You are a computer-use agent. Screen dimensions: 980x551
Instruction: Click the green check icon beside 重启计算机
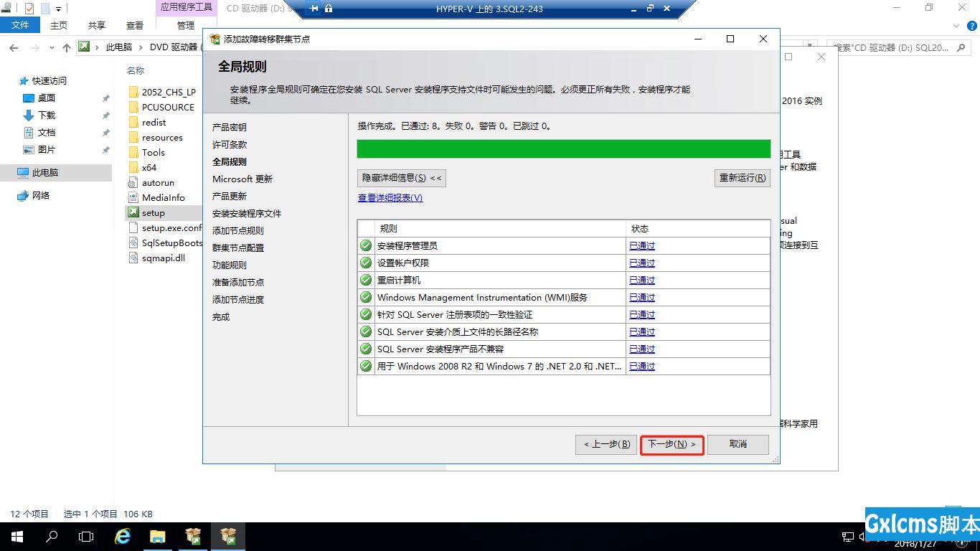pyautogui.click(x=366, y=280)
